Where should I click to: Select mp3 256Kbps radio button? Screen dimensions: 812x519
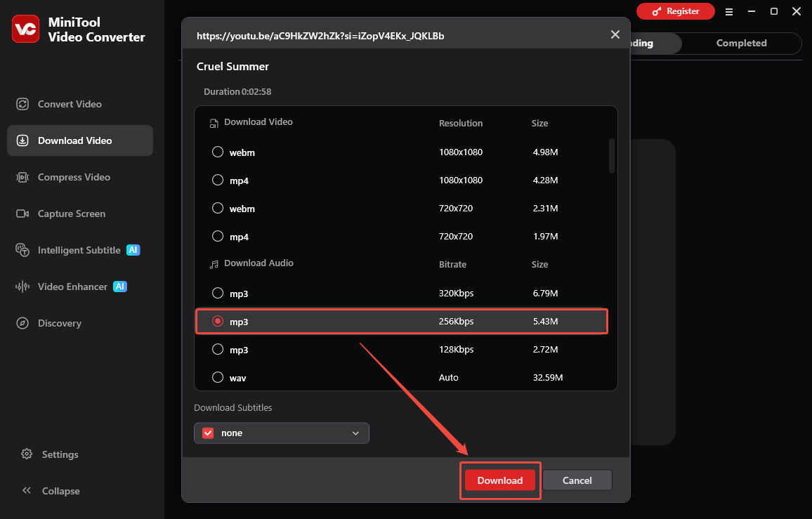218,321
